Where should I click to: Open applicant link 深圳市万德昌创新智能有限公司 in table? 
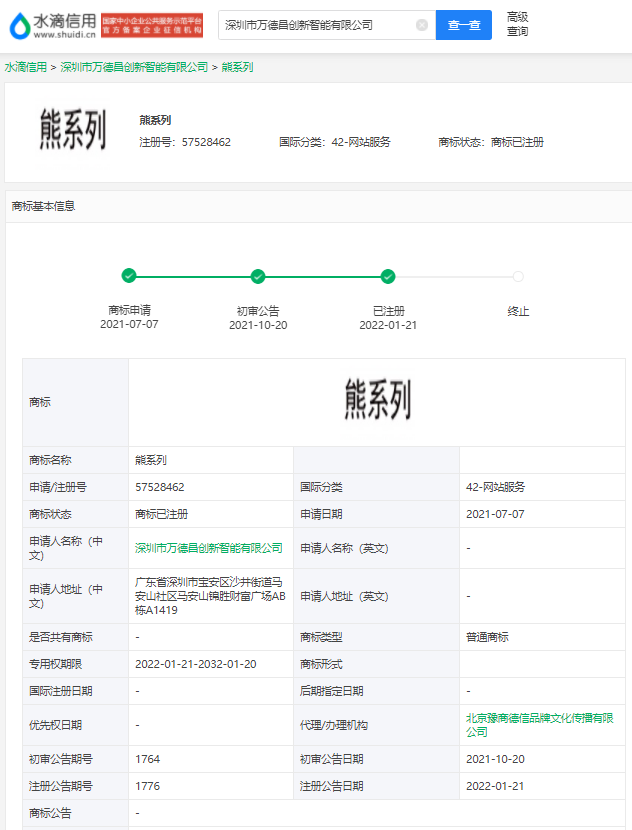pyautogui.click(x=209, y=548)
